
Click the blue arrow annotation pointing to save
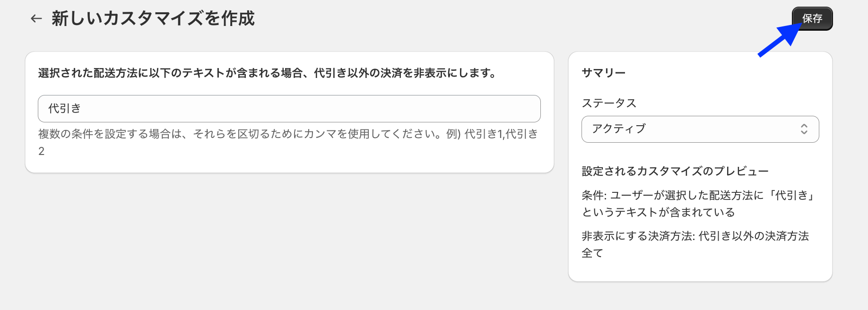(778, 42)
